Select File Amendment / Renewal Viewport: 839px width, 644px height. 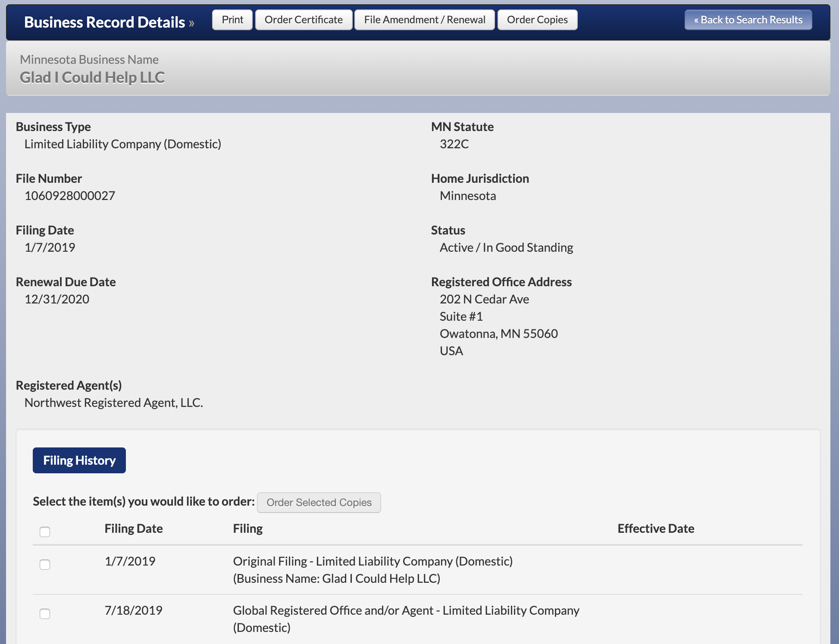(425, 20)
